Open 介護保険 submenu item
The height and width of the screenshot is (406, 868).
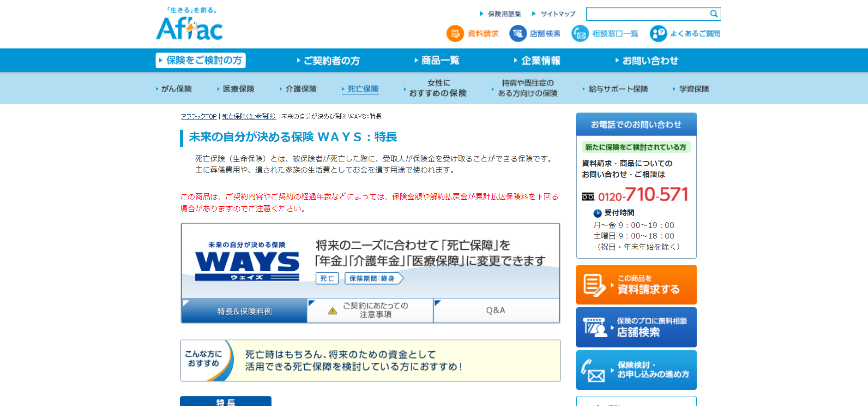pos(298,89)
